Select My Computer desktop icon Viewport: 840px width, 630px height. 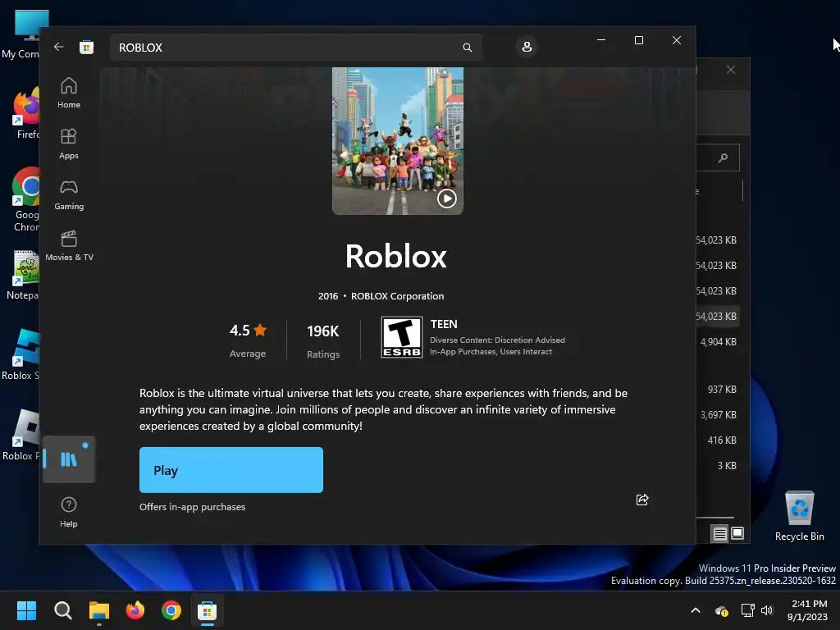(x=21, y=34)
